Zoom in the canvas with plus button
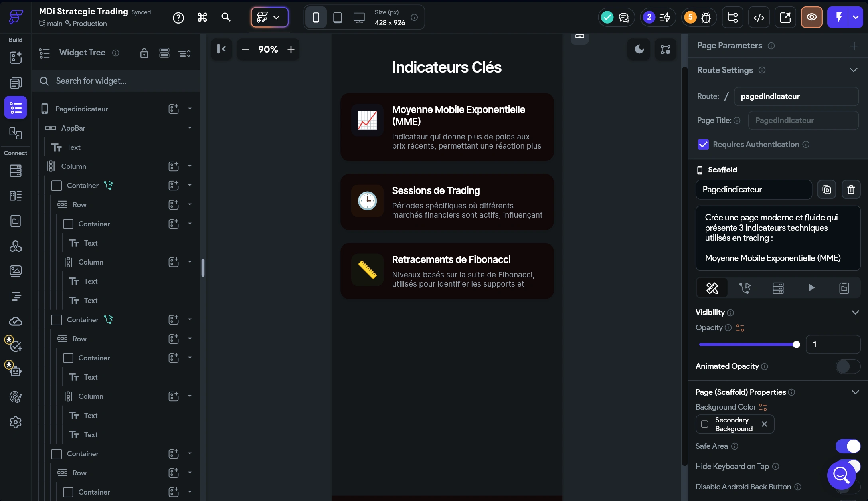Image resolution: width=868 pixels, height=501 pixels. (x=291, y=49)
